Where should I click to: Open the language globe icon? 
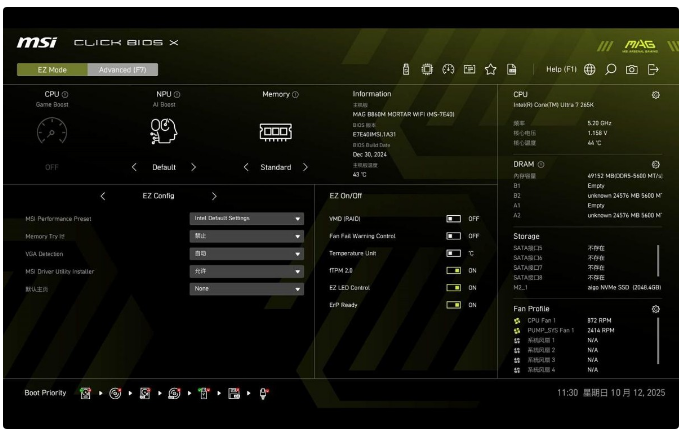tap(589, 69)
